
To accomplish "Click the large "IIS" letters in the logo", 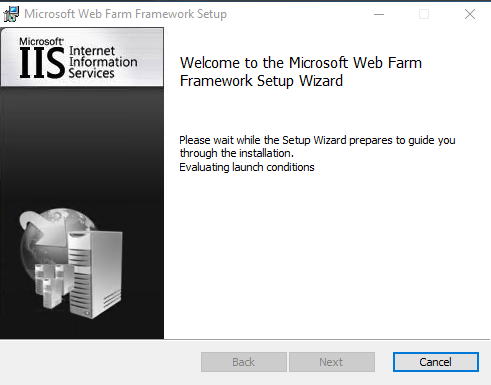I will tap(42, 63).
